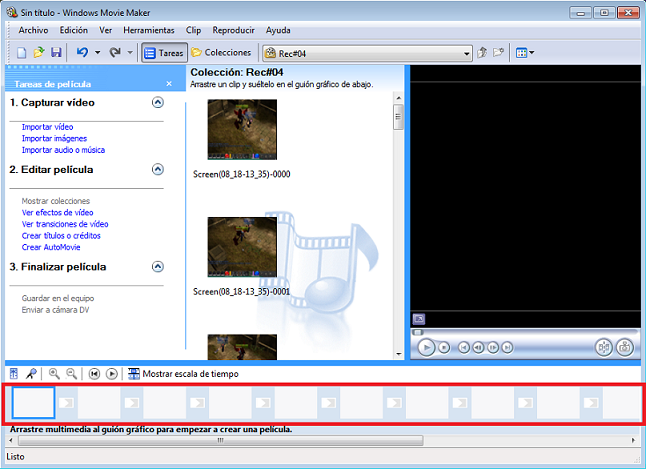Screen dimensions: 646x469
Task: Collapse the Editar película section
Action: click(x=158, y=169)
